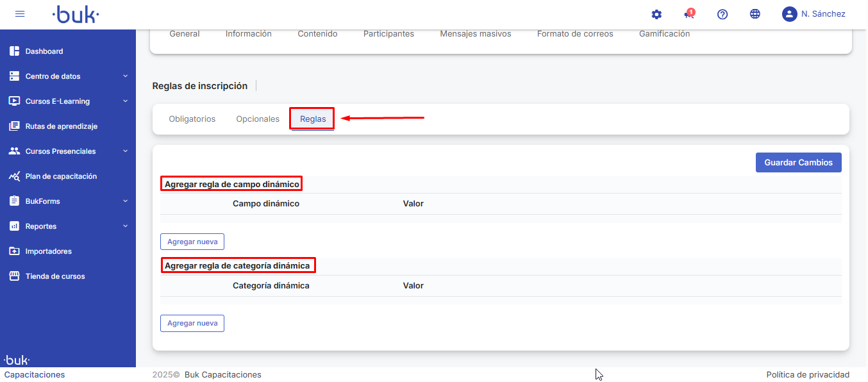The height and width of the screenshot is (382, 868).
Task: Open Plan de capacitación in sidebar
Action: tap(61, 176)
